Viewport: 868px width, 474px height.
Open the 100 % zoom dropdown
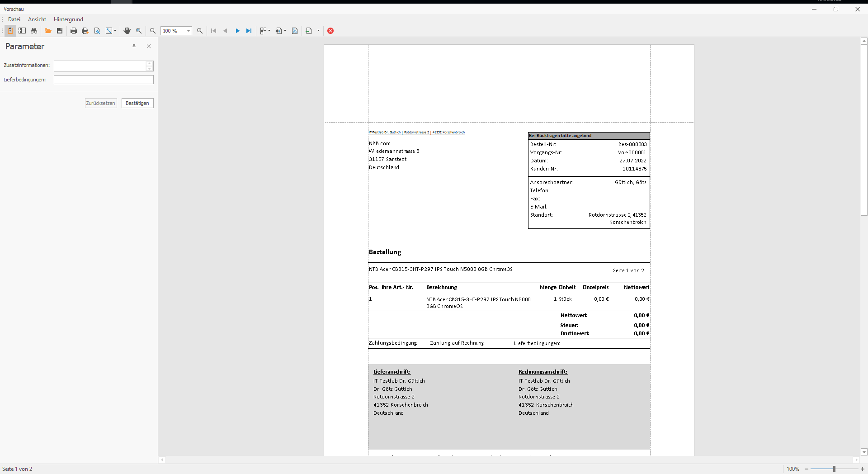[188, 31]
